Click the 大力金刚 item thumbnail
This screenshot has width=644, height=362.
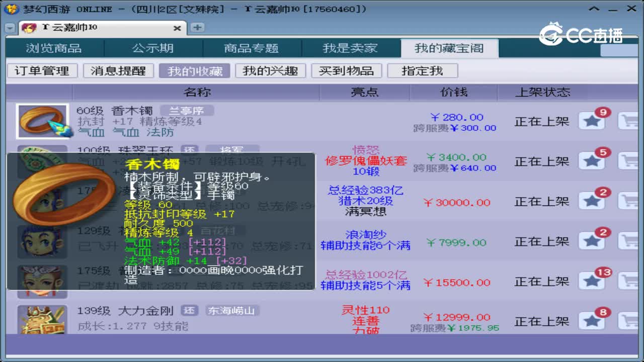pos(42,319)
